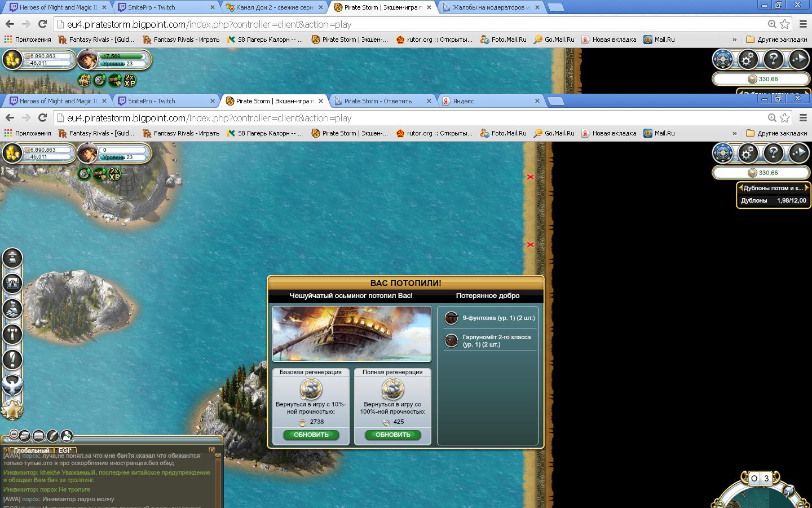812x508 pixels.
Task: Open the ship with sails sidebar icon
Action: [x=12, y=309]
